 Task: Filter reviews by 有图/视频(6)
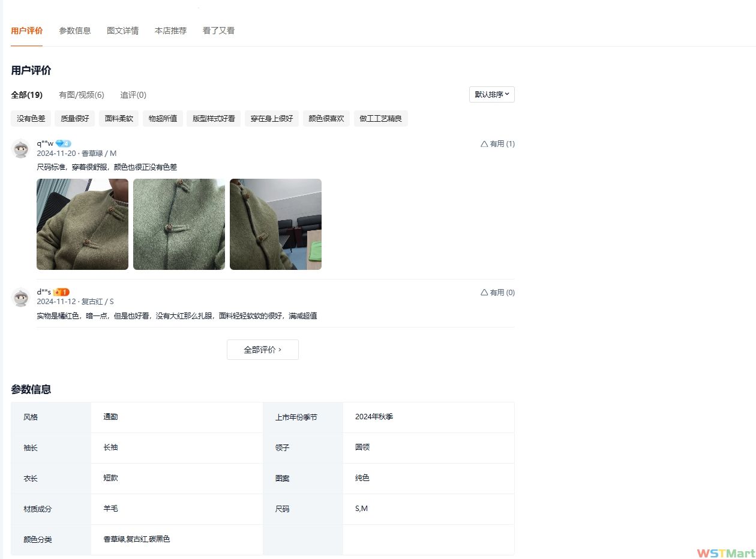point(82,95)
